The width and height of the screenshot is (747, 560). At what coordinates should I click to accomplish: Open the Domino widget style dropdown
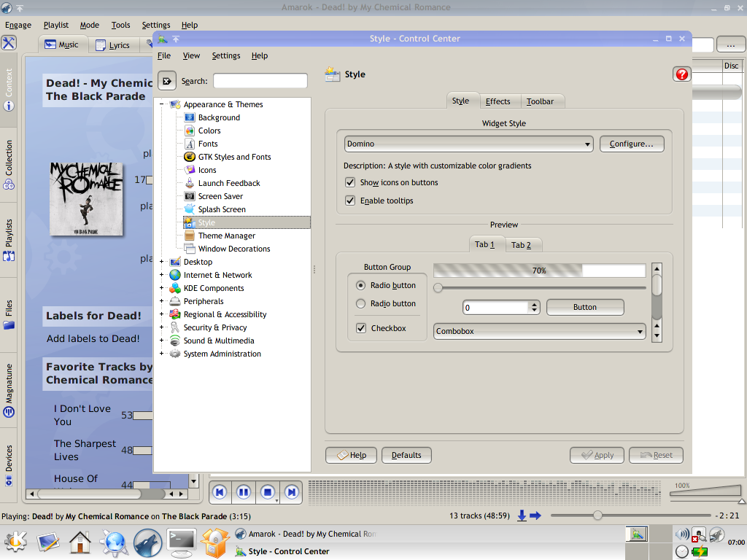tap(469, 144)
